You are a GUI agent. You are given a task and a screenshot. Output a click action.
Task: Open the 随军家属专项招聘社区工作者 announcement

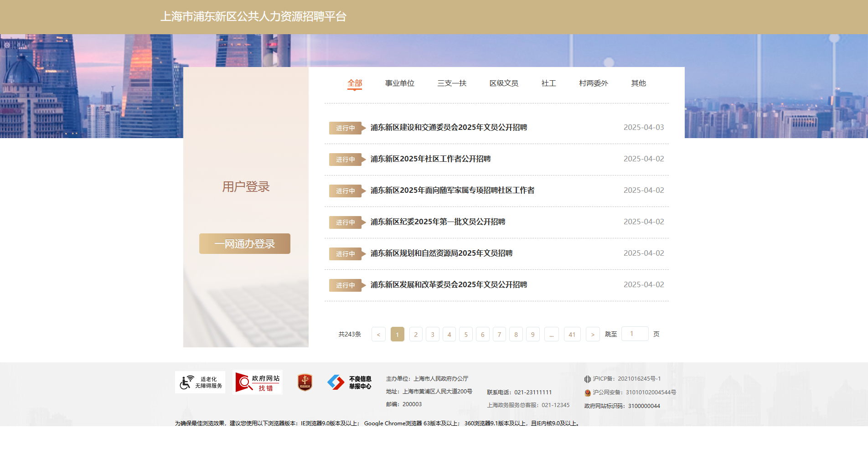coord(453,191)
